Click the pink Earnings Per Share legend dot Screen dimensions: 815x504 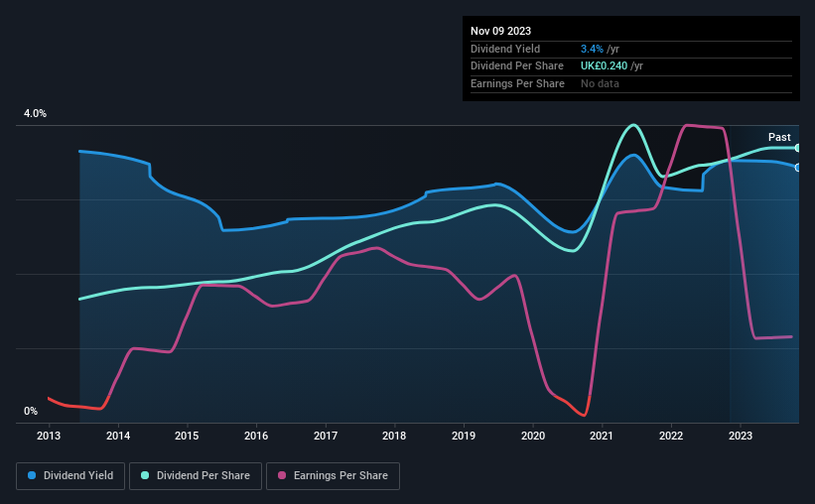pos(282,475)
